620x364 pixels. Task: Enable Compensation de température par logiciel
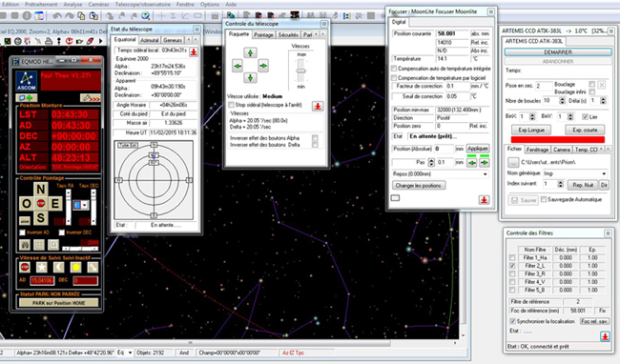(x=394, y=78)
